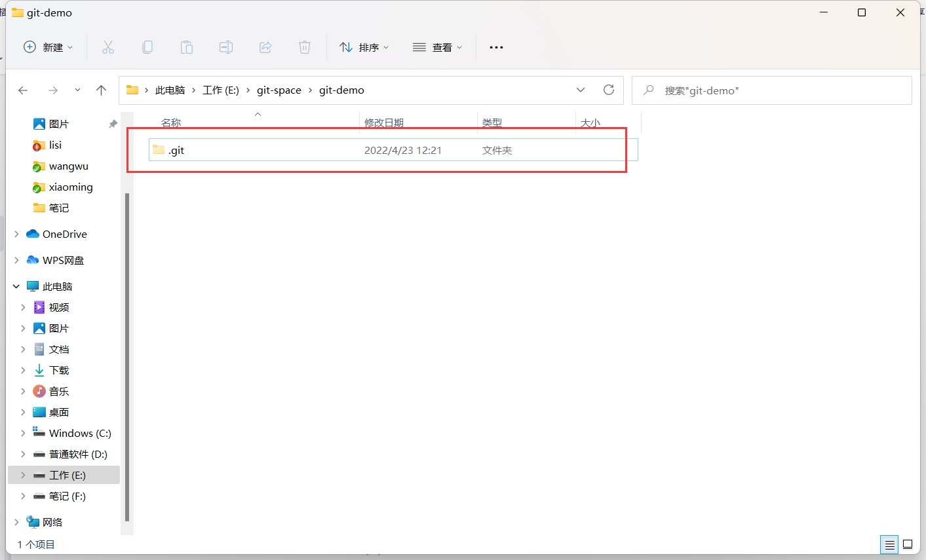
Task: Select WPS网盘 in the navigation pane
Action: point(63,260)
